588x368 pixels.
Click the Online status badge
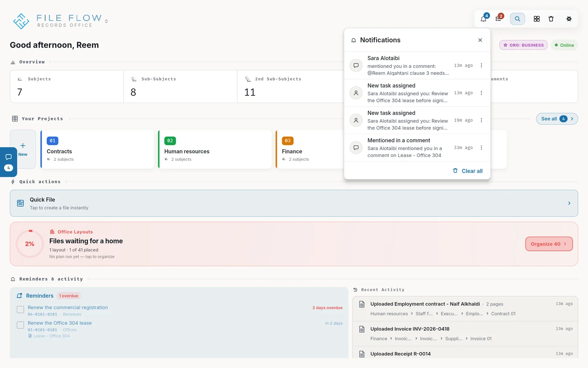[x=564, y=45]
